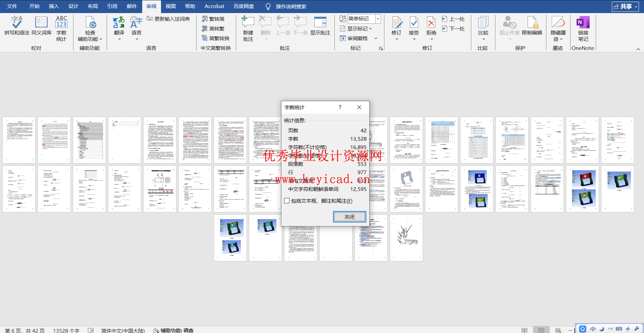Expand the 拒绝 dropdown arrow
The width and height of the screenshot is (644, 333).
coord(432,39)
